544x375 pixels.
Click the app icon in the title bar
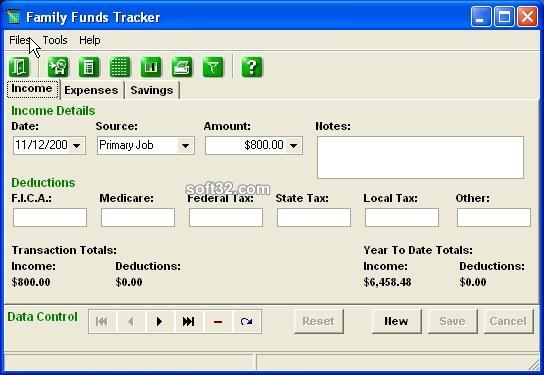pyautogui.click(x=13, y=17)
